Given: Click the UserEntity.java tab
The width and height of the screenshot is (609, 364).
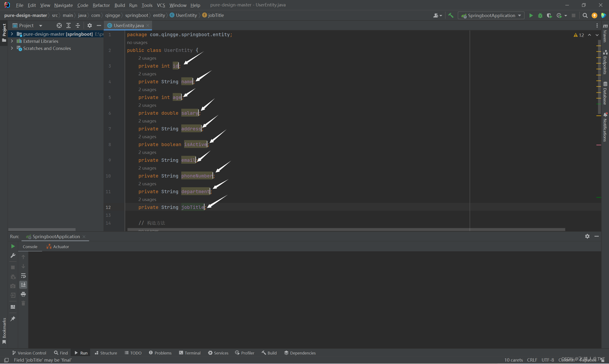Looking at the screenshot, I should click(127, 25).
